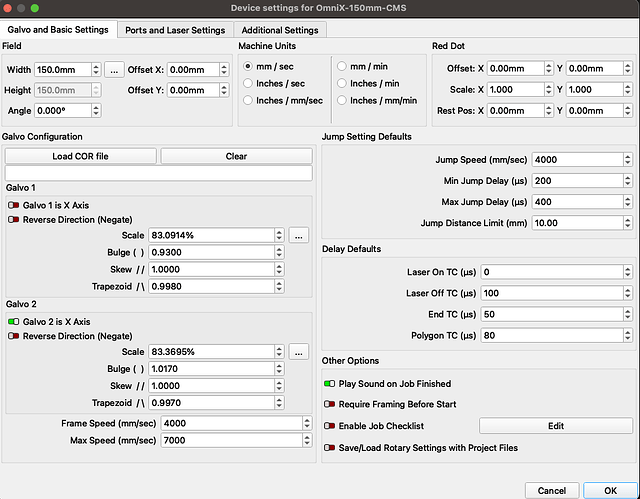This screenshot has height=499, width=640.
Task: Click the COR file path field
Action: pos(158,173)
